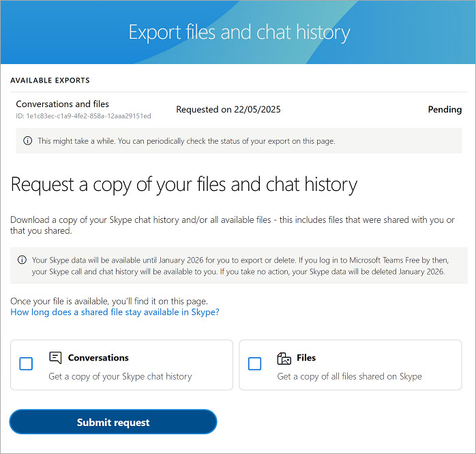
Task: Click the bold Files option label
Action: 306,358
